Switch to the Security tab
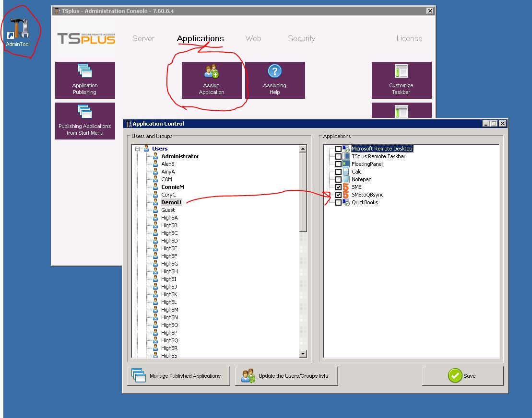The height and width of the screenshot is (418, 532). (301, 39)
